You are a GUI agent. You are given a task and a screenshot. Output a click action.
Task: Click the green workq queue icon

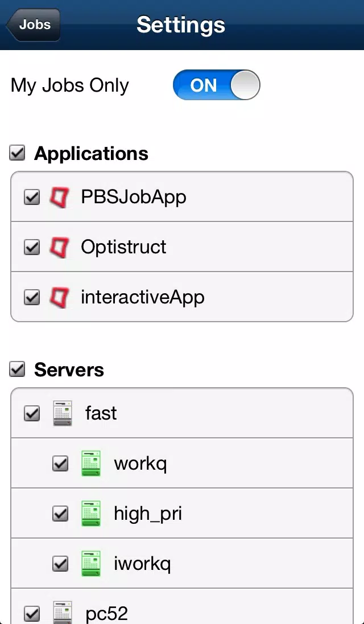click(91, 463)
